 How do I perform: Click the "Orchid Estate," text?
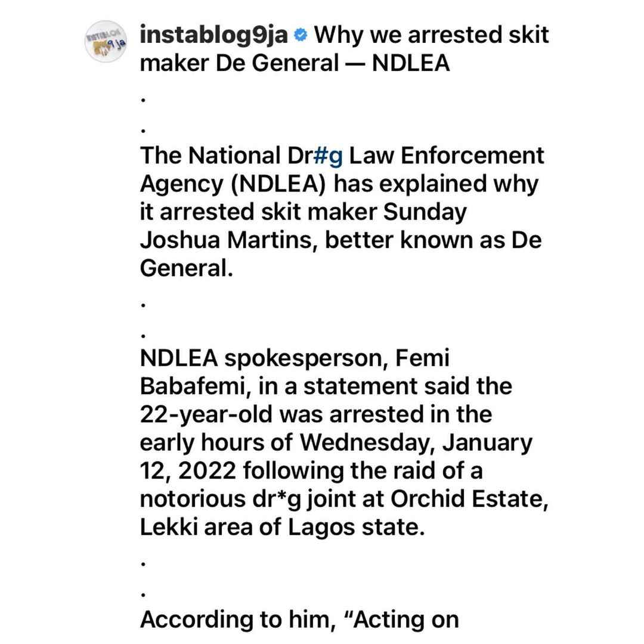pos(469,499)
